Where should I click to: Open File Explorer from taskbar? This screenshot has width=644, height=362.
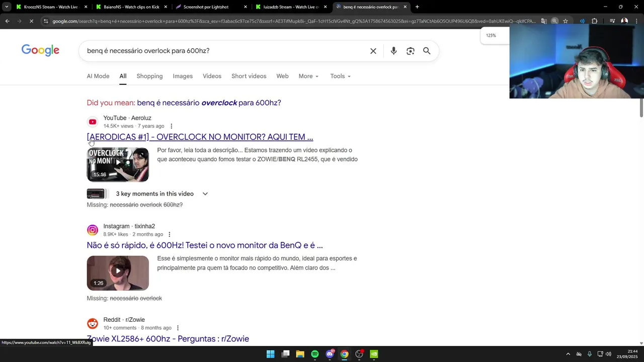tap(300, 354)
